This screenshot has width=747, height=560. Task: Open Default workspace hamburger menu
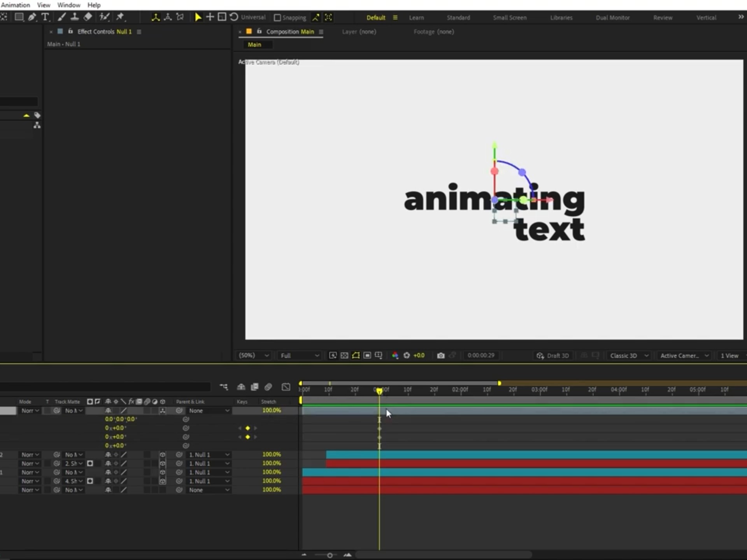(x=395, y=17)
